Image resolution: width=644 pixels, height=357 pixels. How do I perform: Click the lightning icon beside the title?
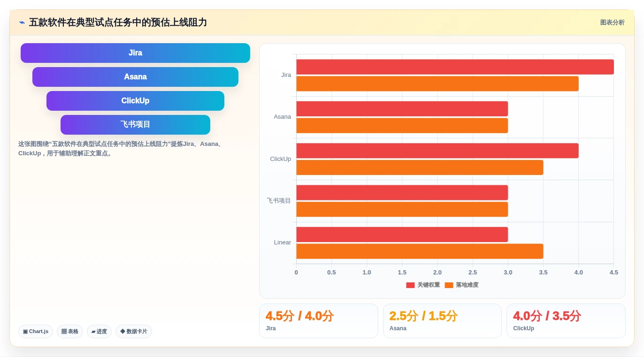point(22,23)
